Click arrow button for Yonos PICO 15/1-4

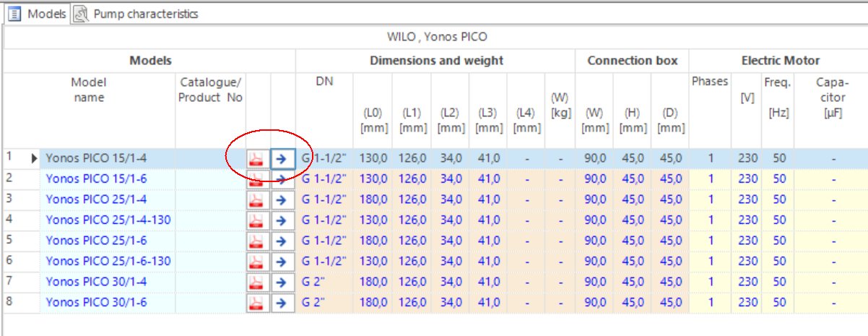282,160
